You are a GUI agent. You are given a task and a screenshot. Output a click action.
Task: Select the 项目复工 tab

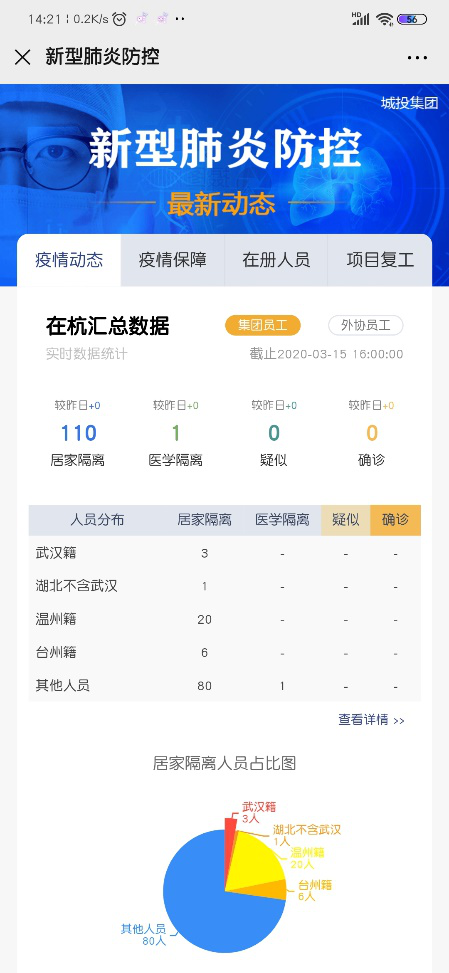pos(380,260)
